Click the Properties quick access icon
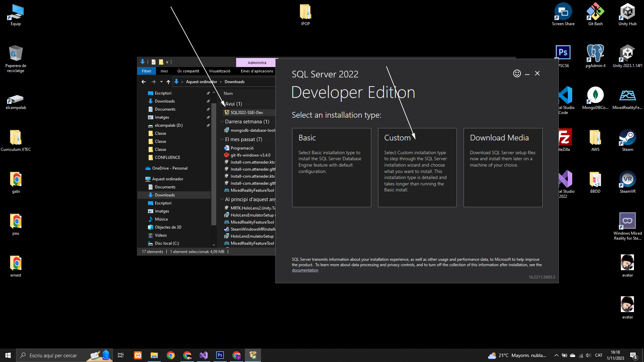This screenshot has width=644, height=362. tap(154, 62)
